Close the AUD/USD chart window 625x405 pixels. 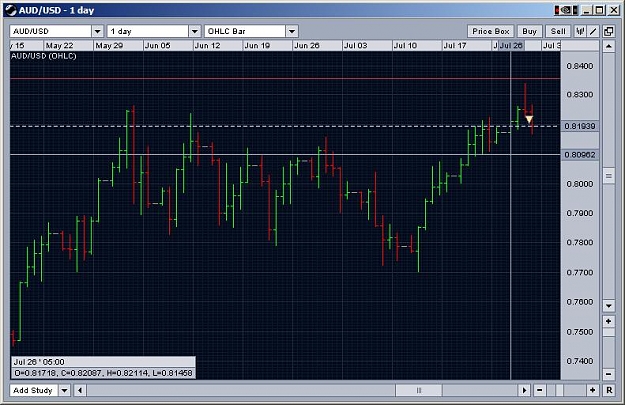(614, 10)
